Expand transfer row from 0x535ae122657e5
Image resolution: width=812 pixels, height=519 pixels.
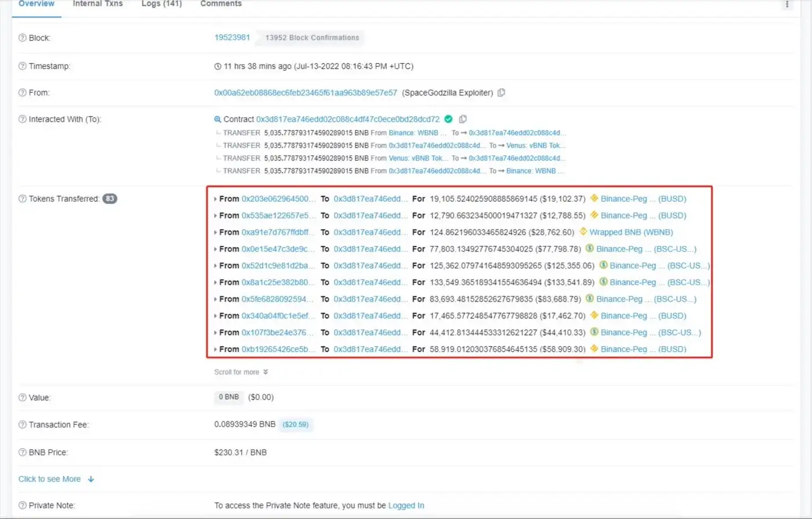[216, 216]
